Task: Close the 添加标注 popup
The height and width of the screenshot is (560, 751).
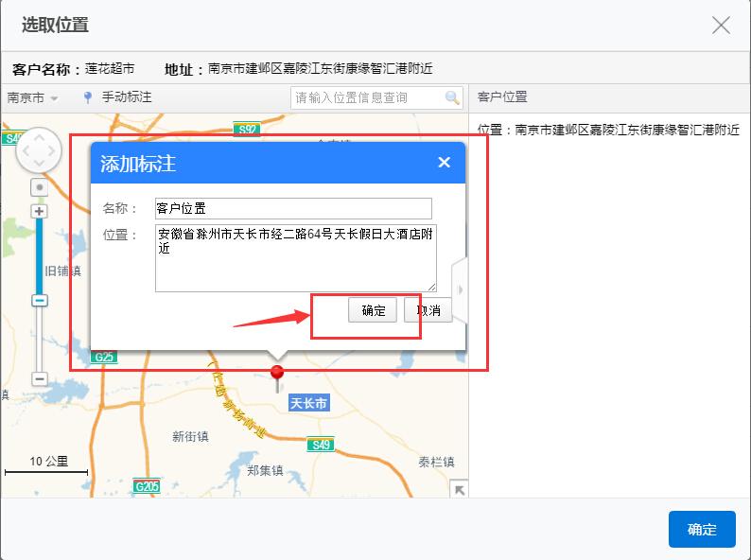Action: tap(444, 163)
